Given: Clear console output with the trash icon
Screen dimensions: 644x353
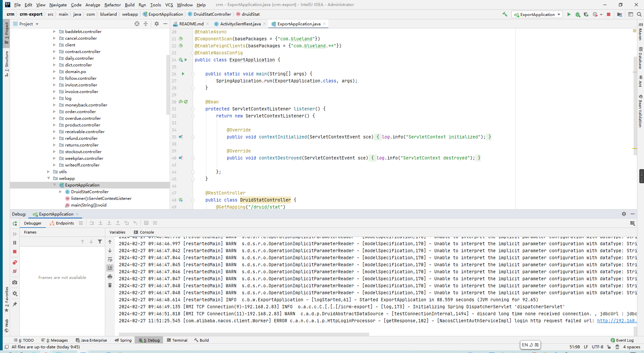Looking at the screenshot, I should coord(110,285).
